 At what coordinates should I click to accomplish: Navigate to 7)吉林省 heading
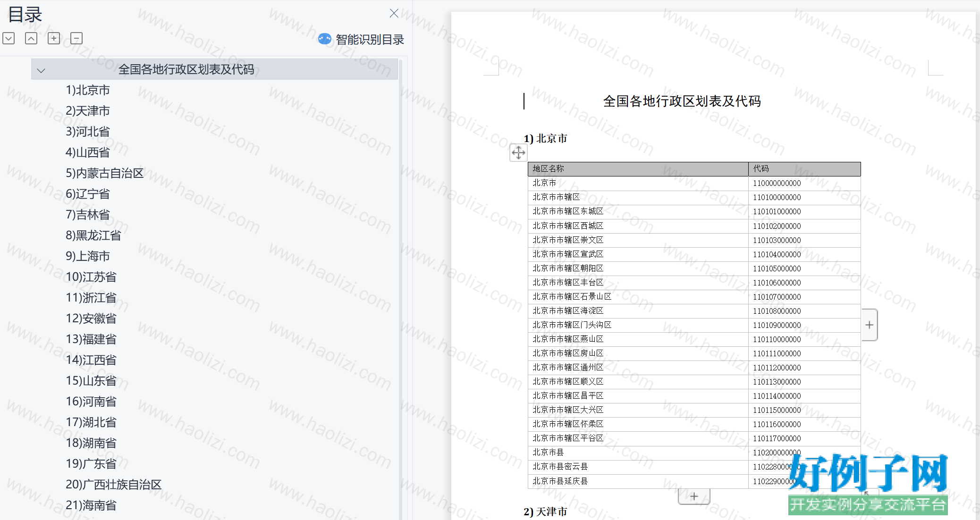pos(88,215)
